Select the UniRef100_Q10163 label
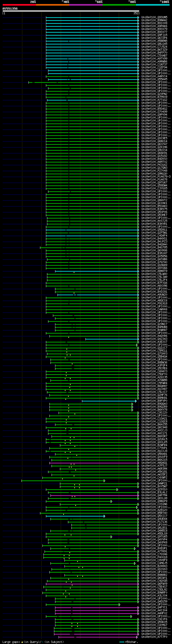 [x=154, y=569]
